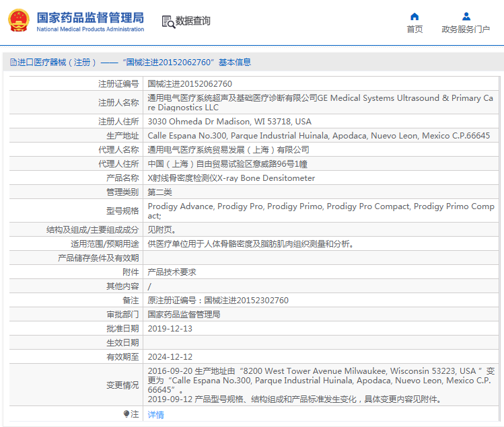Click the 见附页。 value

tap(161, 230)
